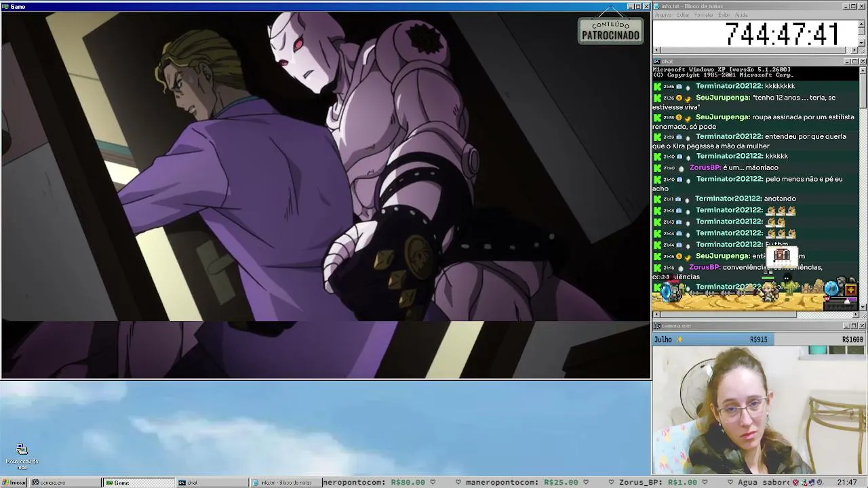Minimize the camera.exe window
Image resolution: width=868 pixels, height=488 pixels.
point(847,326)
